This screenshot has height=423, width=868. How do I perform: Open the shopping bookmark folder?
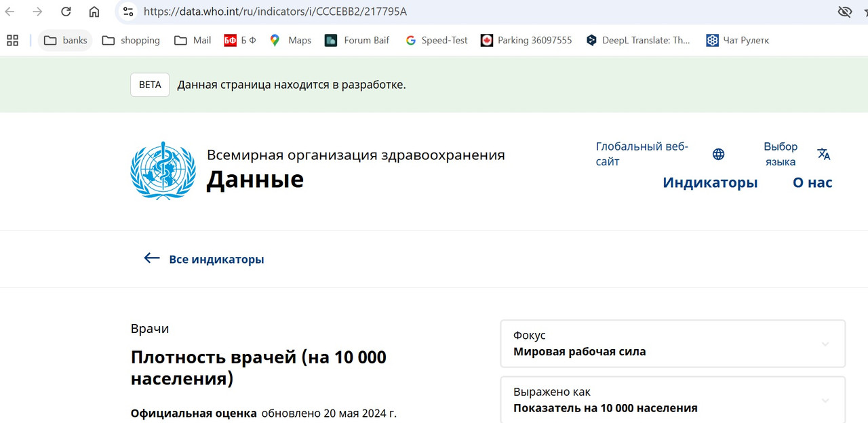tap(131, 41)
